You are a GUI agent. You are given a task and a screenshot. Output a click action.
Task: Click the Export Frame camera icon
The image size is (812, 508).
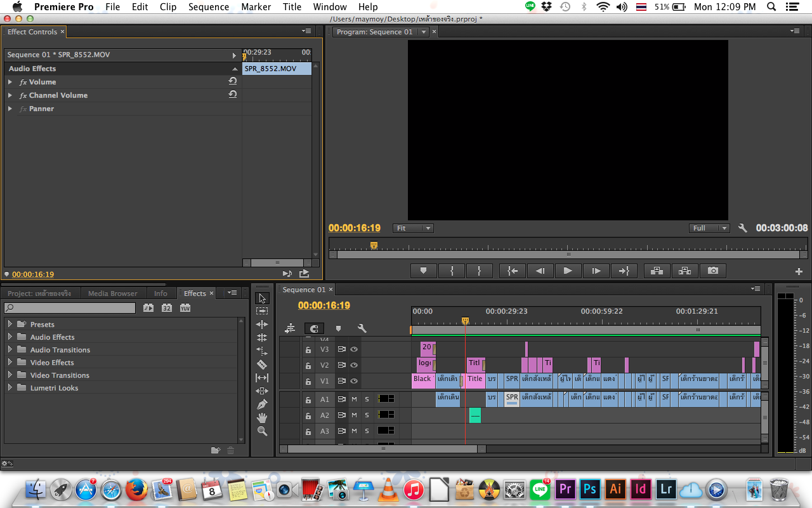pyautogui.click(x=713, y=271)
